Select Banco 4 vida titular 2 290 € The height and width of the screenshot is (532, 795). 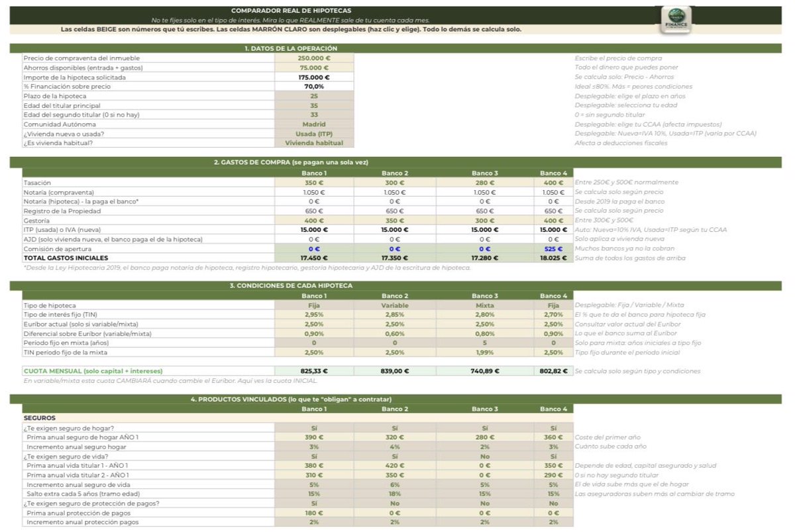pos(553,475)
